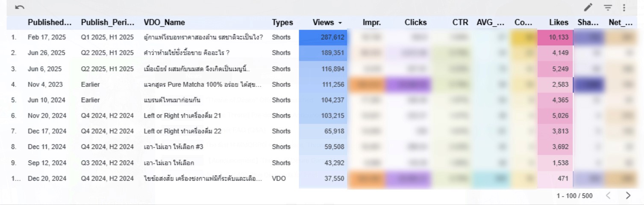Image resolution: width=644 pixels, height=205 pixels.
Task: Click the Likes value 2,583
Action: pos(560,84)
